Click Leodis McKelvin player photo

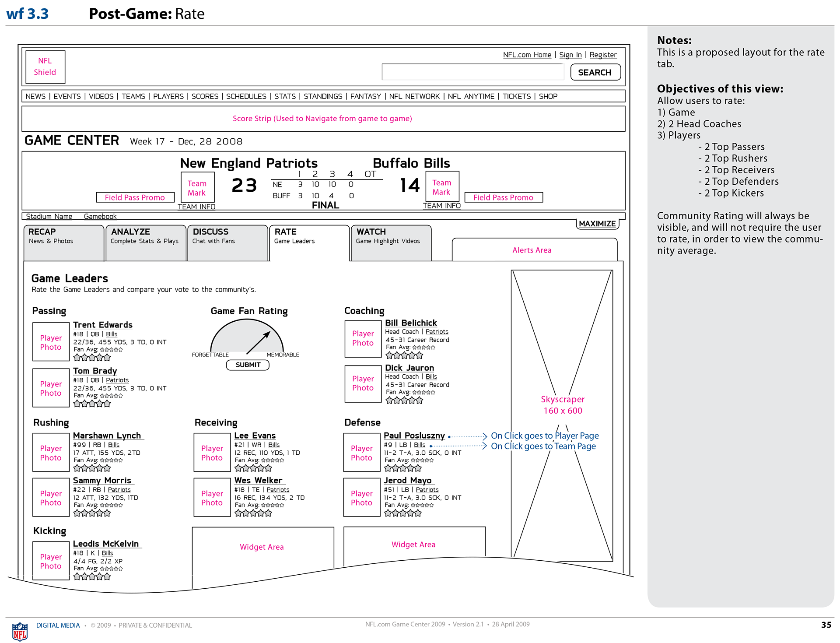pyautogui.click(x=51, y=561)
